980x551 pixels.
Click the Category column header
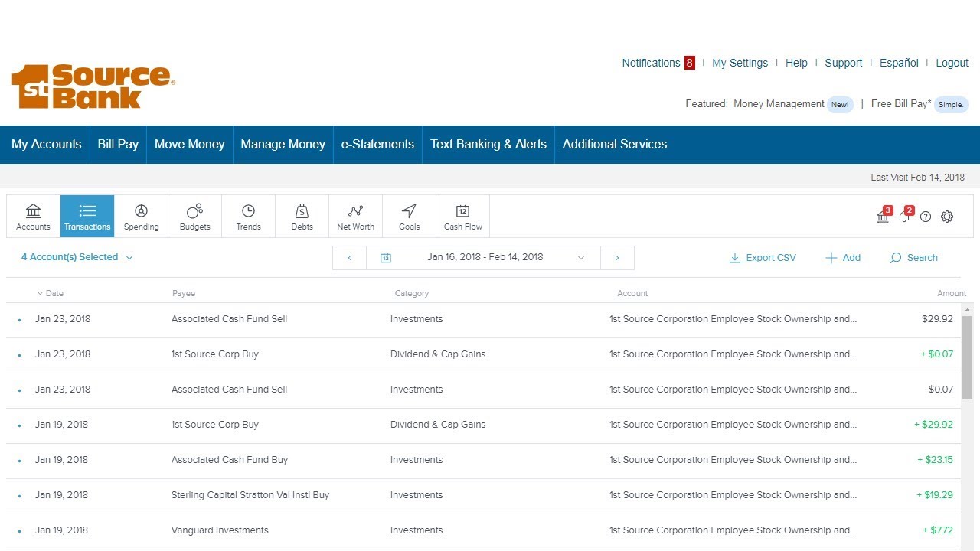(x=412, y=293)
